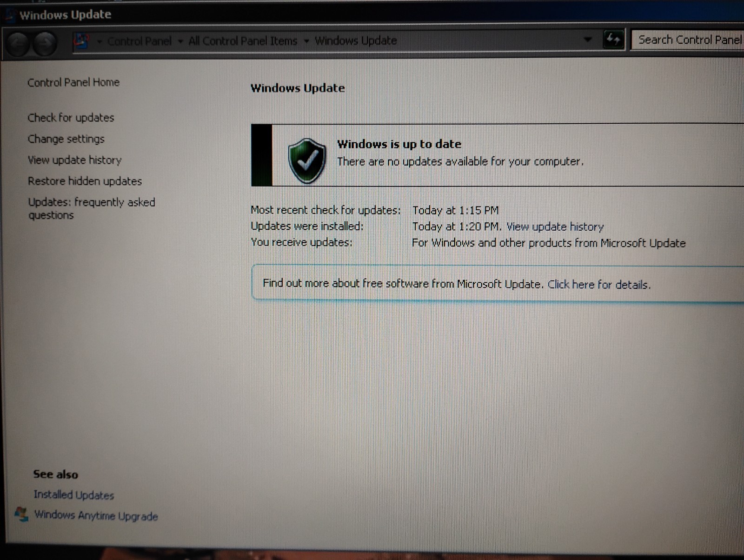Click the 'For Windows and other products' text
Image resolution: width=744 pixels, height=560 pixels.
[x=549, y=243]
